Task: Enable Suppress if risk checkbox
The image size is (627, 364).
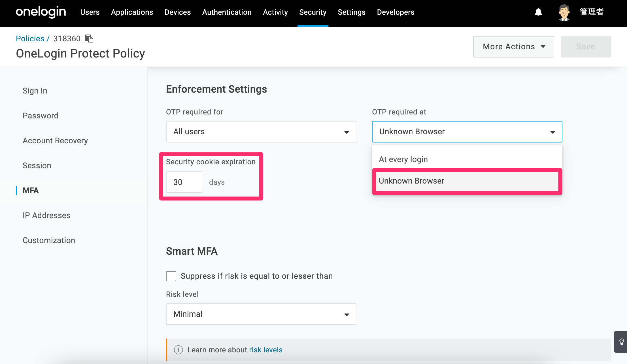Action: point(171,276)
